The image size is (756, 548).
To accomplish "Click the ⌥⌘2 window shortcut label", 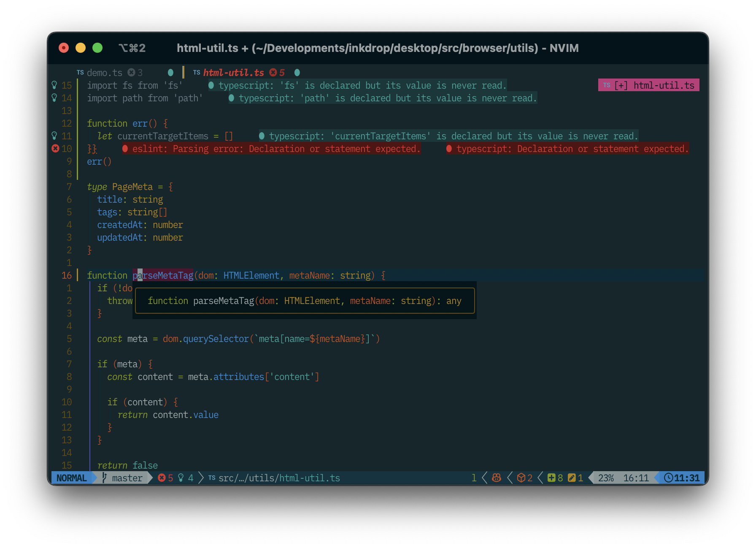I will coord(132,48).
